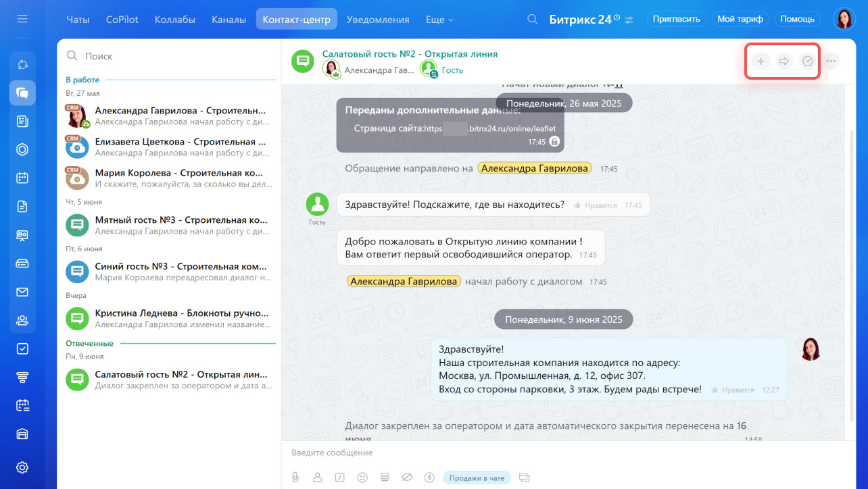Screen dimensions: 868x489
Task: Toggle the hidden message crossed-eye icon
Action: click(x=406, y=478)
